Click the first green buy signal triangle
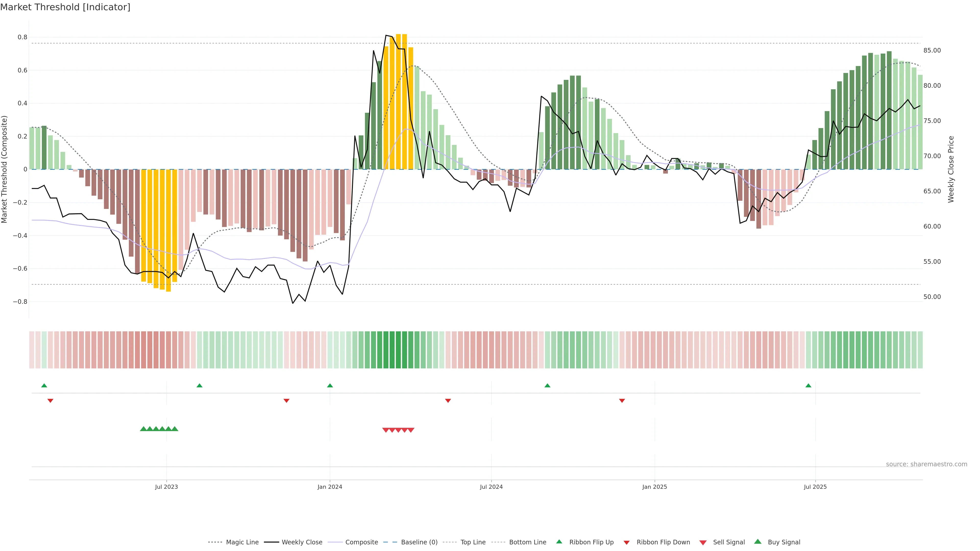 [x=143, y=429]
